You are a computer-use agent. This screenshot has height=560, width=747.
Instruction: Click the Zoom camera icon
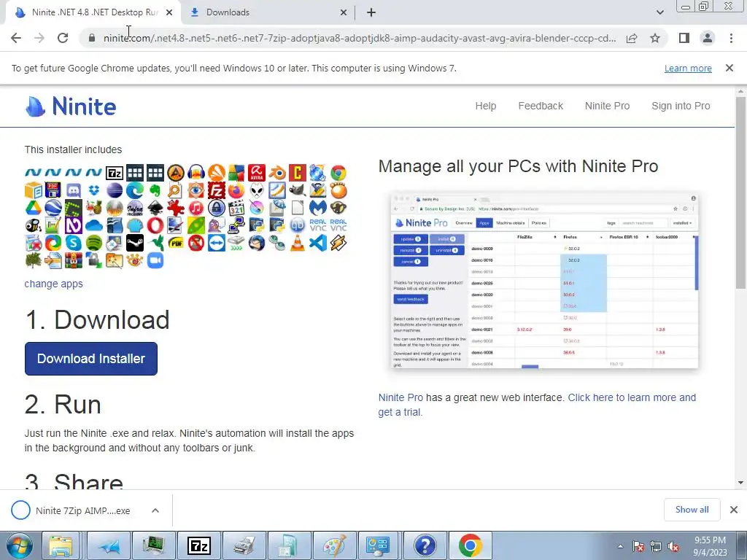[155, 260]
